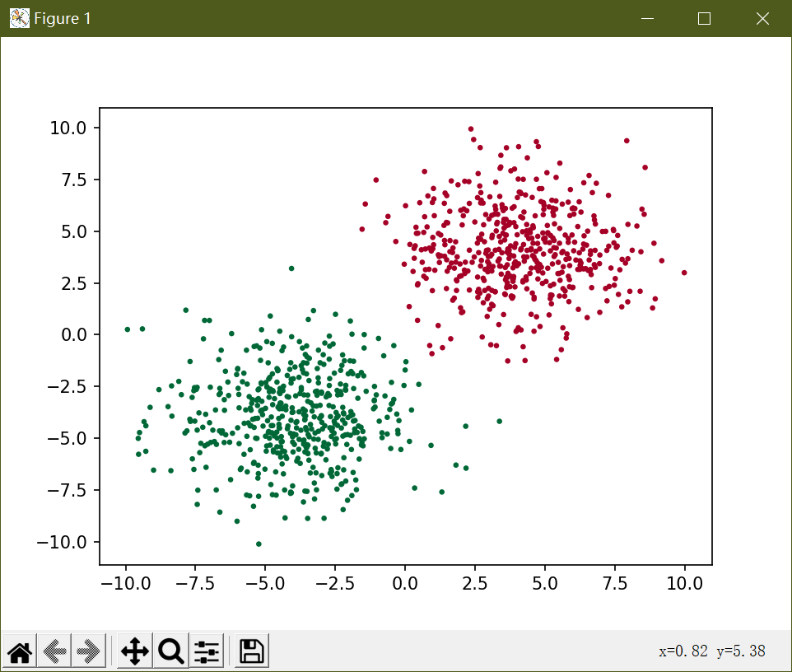
Task: Click the Home view icon
Action: click(x=18, y=651)
